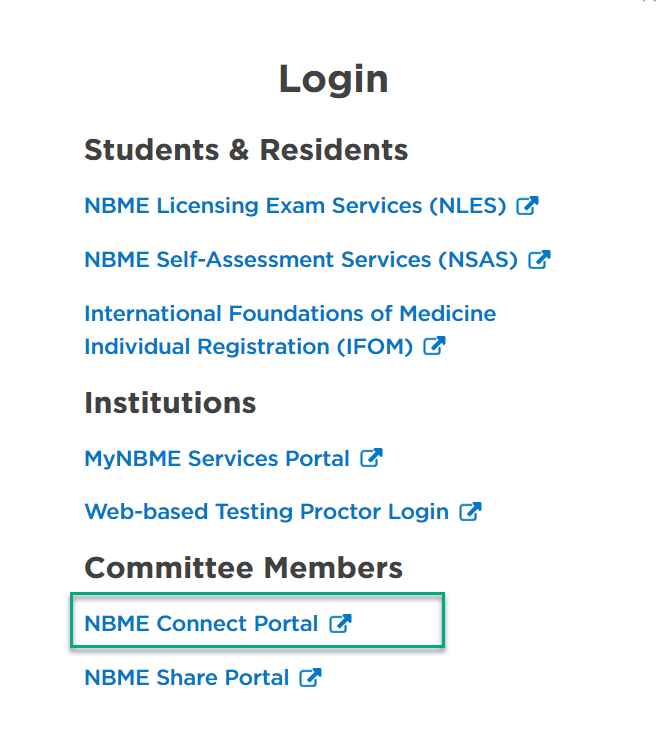
Task: Click the Institutions section heading
Action: coord(170,403)
